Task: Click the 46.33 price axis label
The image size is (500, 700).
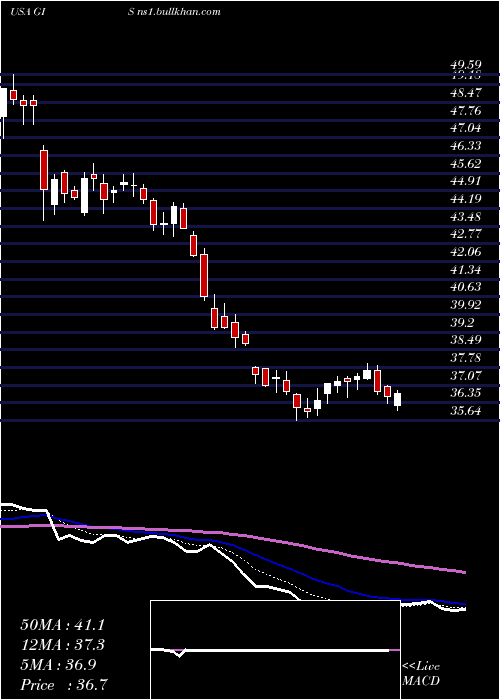Action: coord(467,146)
